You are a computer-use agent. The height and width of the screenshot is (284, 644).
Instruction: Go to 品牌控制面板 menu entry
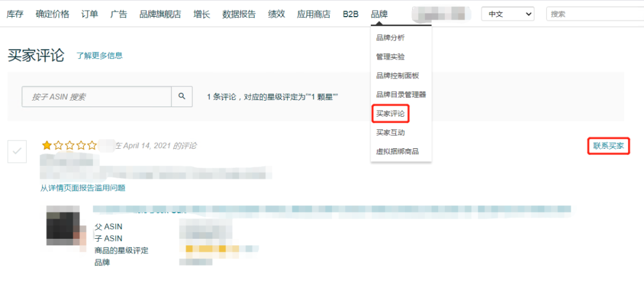[398, 76]
